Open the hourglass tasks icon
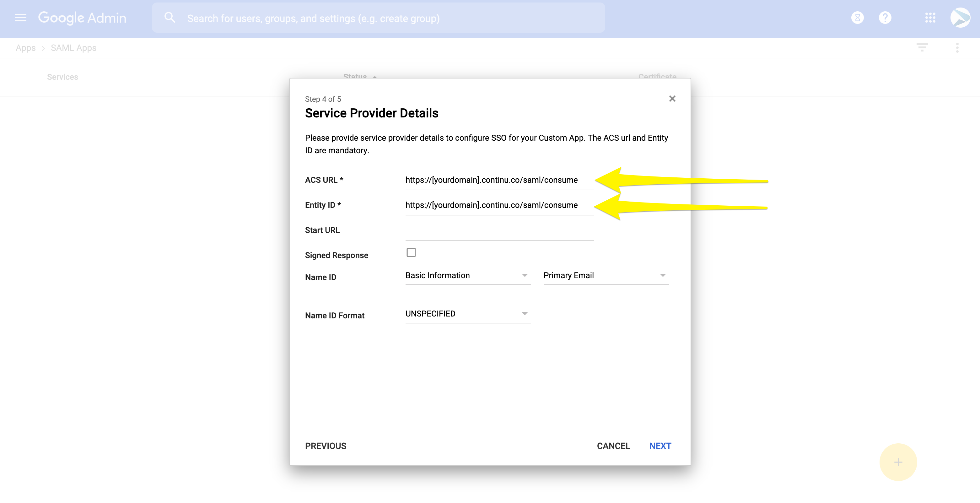980x503 pixels. click(857, 18)
